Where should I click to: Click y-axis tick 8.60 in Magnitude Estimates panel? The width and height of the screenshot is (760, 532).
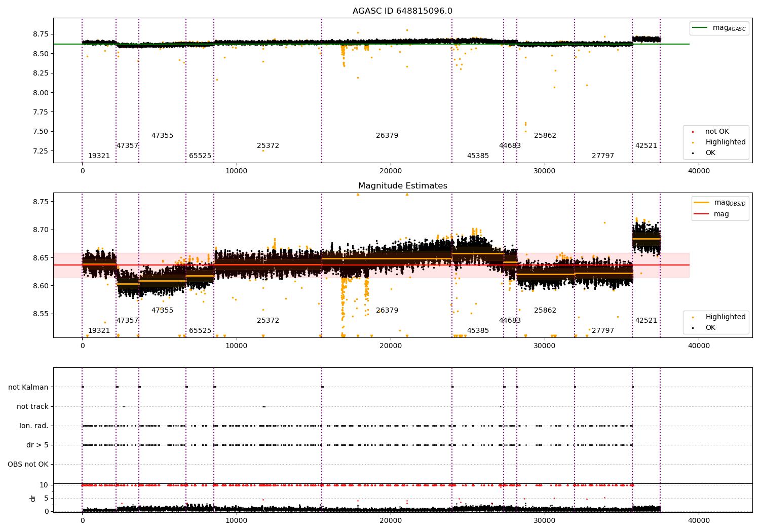pyautogui.click(x=42, y=286)
